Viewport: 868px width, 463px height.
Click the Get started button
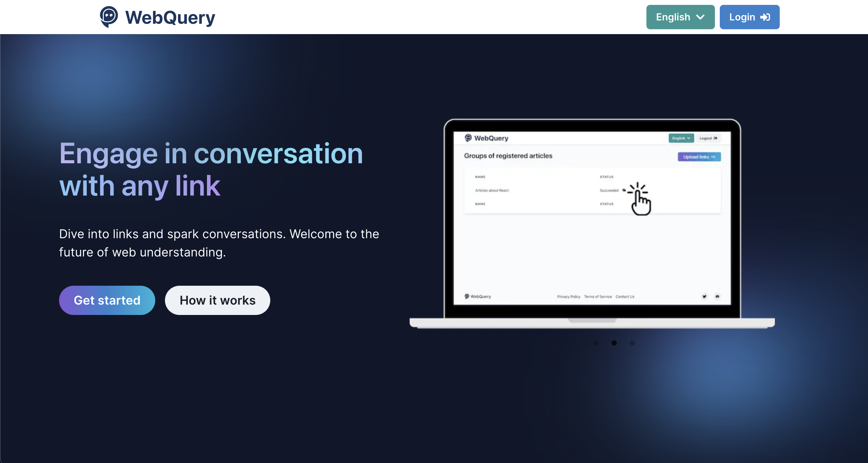(x=107, y=300)
